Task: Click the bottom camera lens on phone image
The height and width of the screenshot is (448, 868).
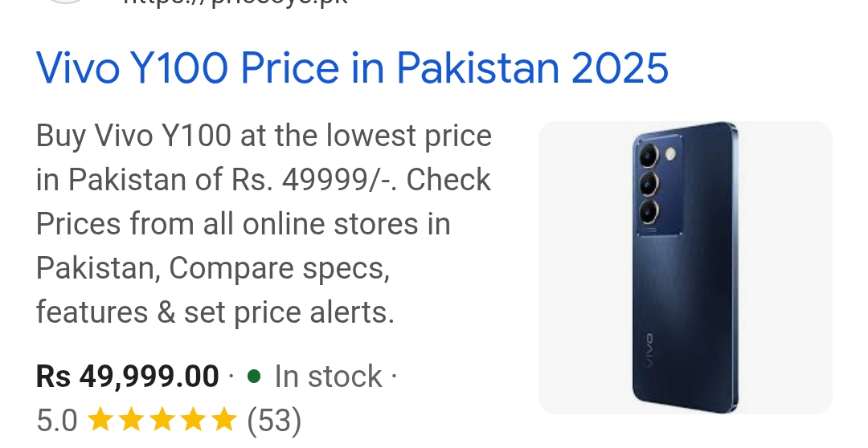Action: click(649, 212)
